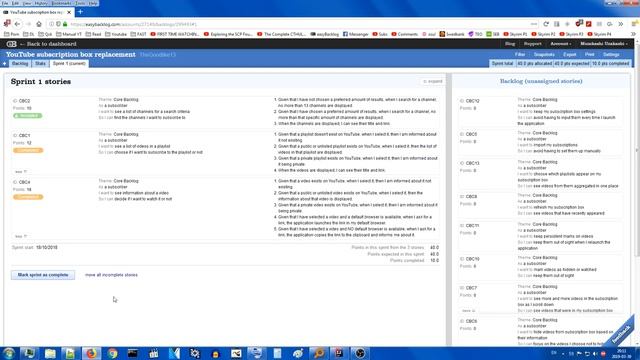Open the Bookmarks menu
640x360 pixels.
[x=61, y=3]
